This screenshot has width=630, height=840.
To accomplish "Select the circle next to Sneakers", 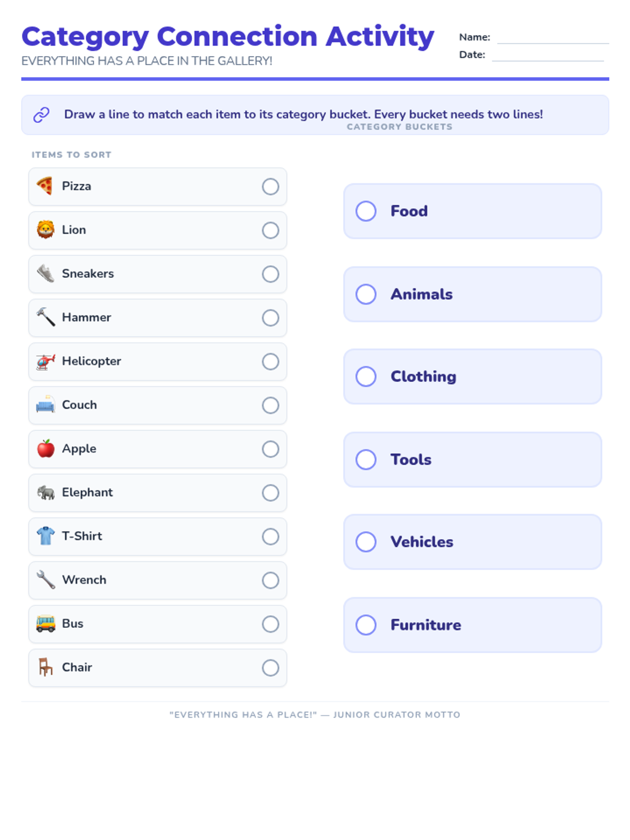I will tap(270, 274).
